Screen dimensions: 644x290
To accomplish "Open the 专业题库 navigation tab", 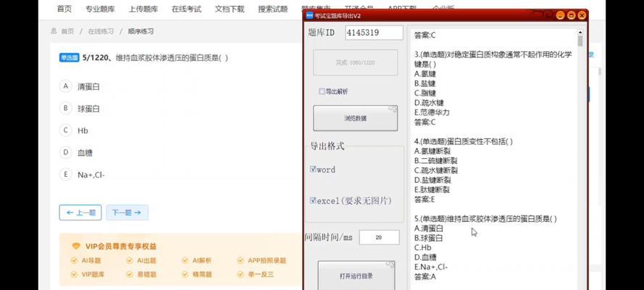I will click(100, 9).
